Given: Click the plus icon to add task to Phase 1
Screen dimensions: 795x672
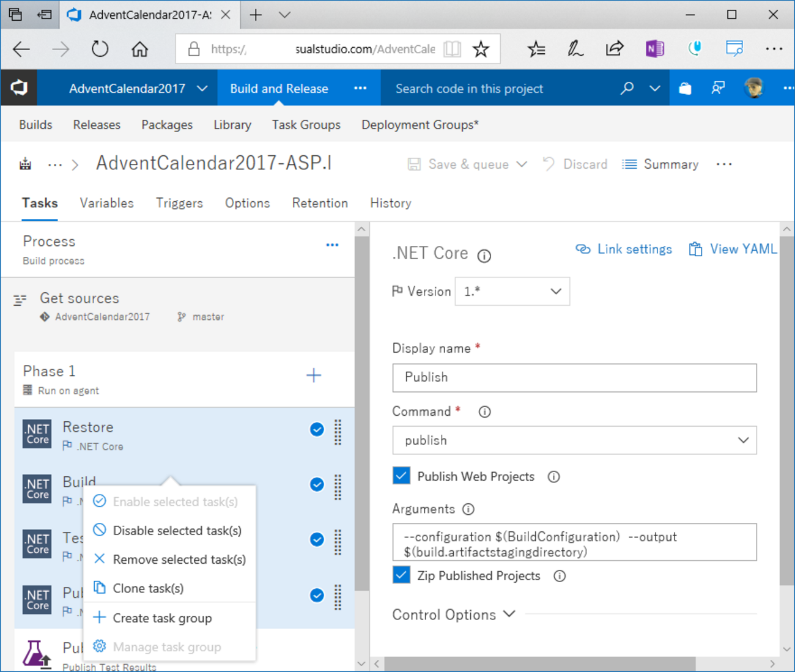Looking at the screenshot, I should (314, 375).
